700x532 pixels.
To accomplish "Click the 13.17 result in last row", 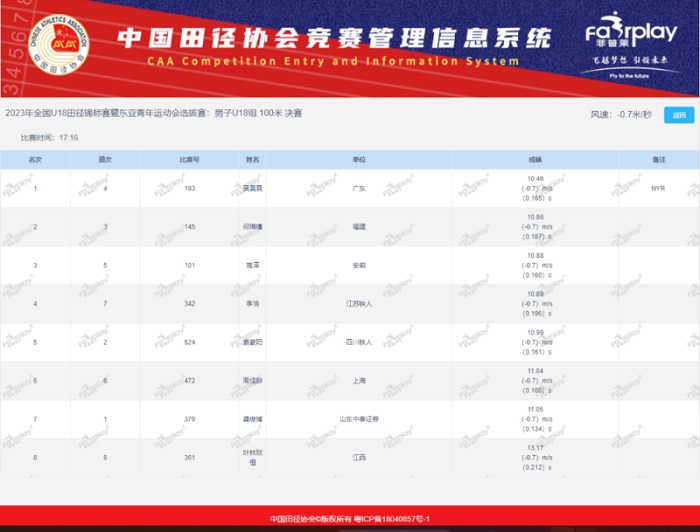I will [535, 447].
